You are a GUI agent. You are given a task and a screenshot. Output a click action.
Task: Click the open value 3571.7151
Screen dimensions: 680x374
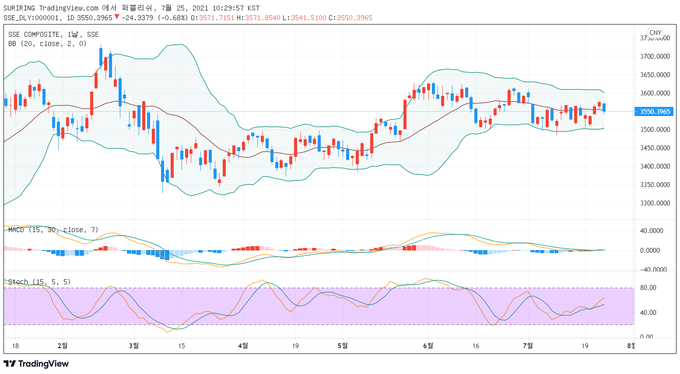(216, 18)
